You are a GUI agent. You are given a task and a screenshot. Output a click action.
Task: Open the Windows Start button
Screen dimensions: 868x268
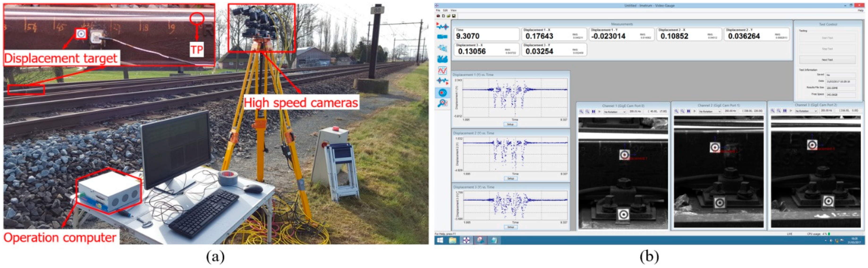tap(440, 240)
